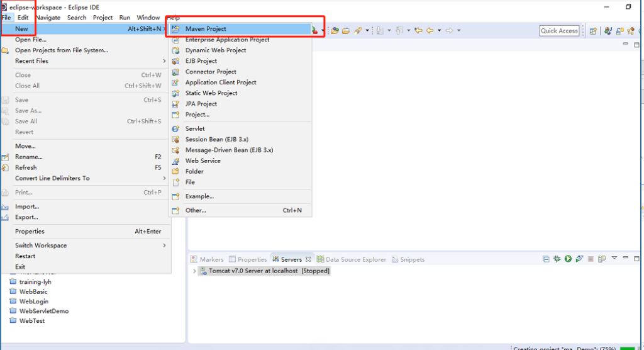Image resolution: width=644 pixels, height=350 pixels.
Task: Click the Open Type toolbar icon
Action: 335,30
